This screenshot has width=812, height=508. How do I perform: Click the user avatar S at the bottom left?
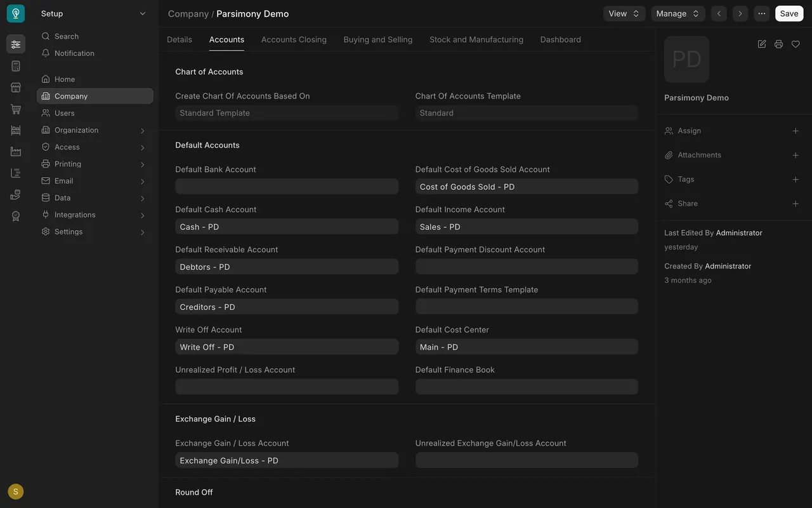click(16, 491)
